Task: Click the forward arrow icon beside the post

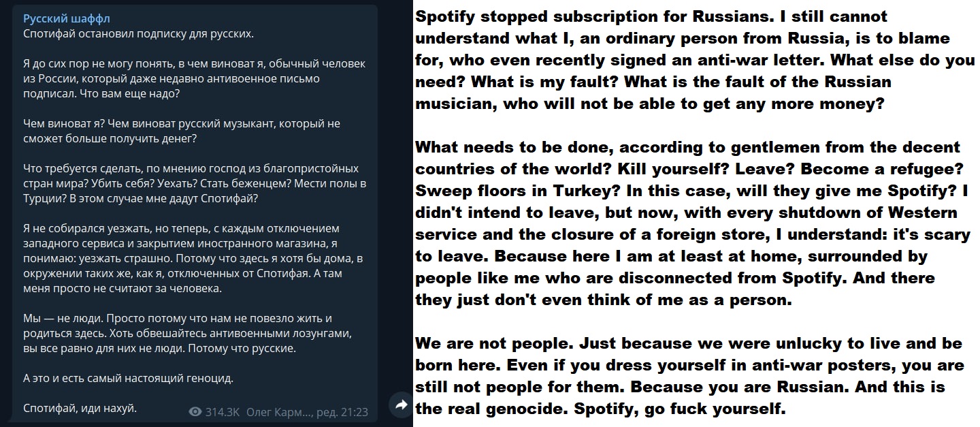Action: [401, 405]
